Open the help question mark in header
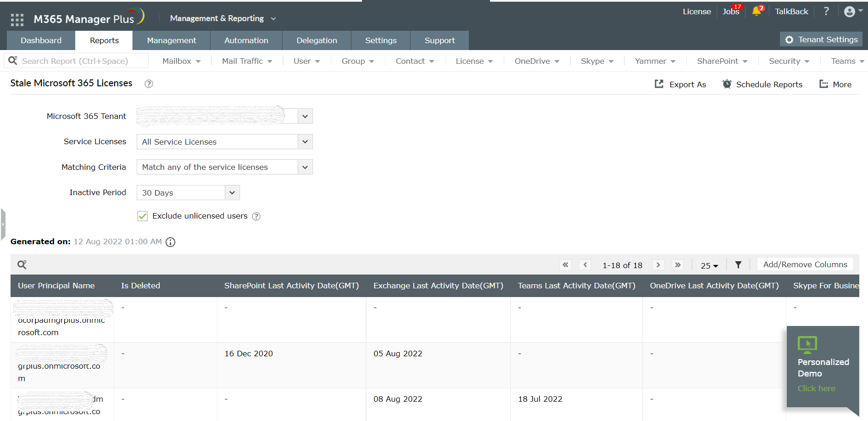Image resolution: width=868 pixels, height=421 pixels. click(826, 11)
